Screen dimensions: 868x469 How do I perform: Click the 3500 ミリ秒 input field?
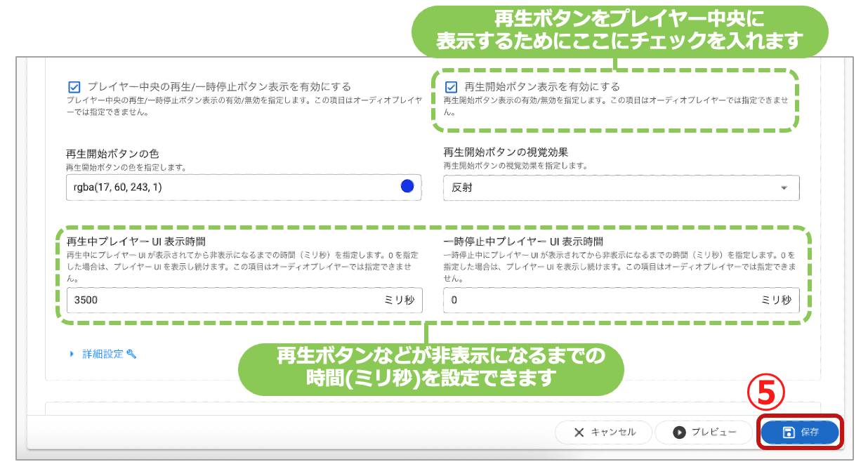tap(211, 300)
